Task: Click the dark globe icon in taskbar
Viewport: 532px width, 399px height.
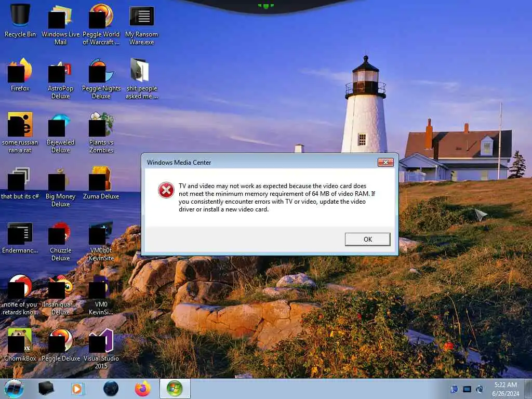Action: 111,389
